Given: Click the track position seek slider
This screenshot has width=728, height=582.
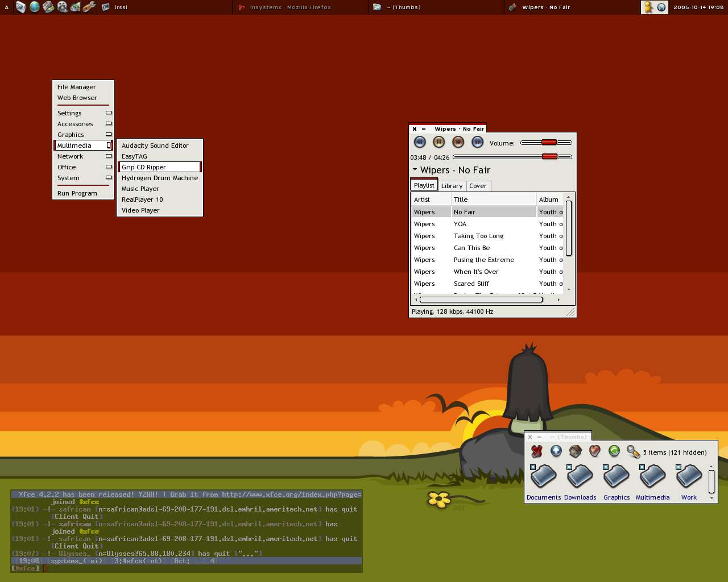Looking at the screenshot, I should click(x=512, y=157).
